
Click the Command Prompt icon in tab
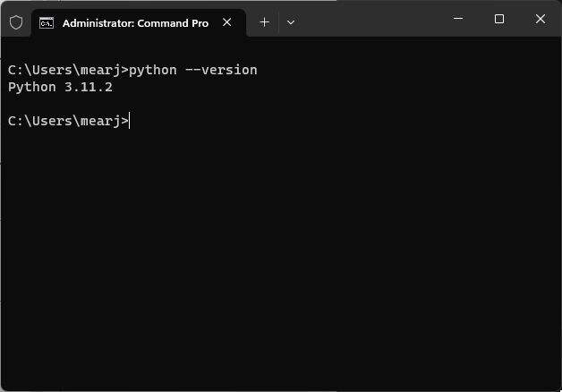click(x=47, y=22)
